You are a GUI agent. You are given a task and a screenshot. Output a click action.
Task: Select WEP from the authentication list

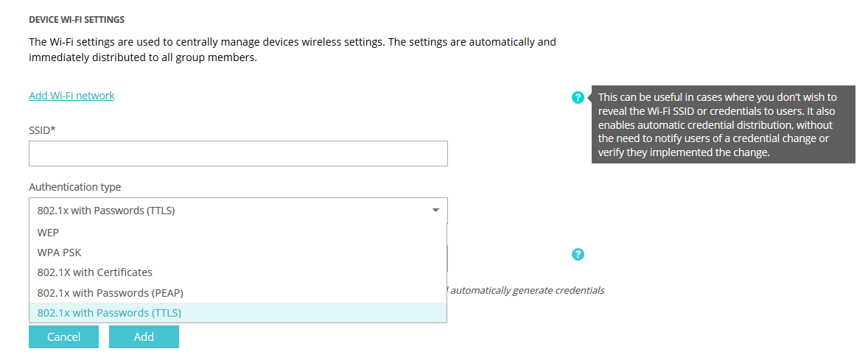coord(48,232)
